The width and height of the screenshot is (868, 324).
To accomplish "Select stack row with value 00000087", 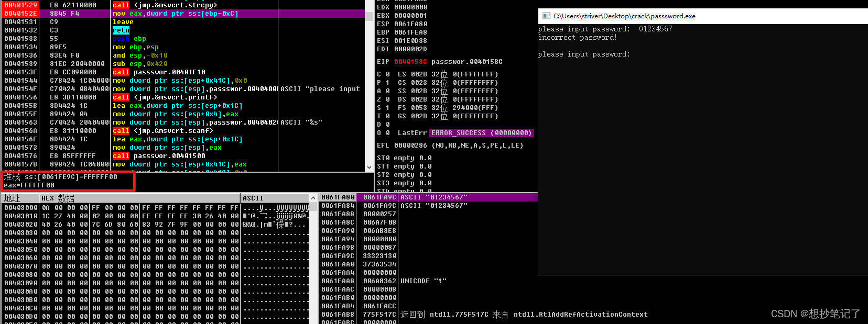I will coord(429,248).
